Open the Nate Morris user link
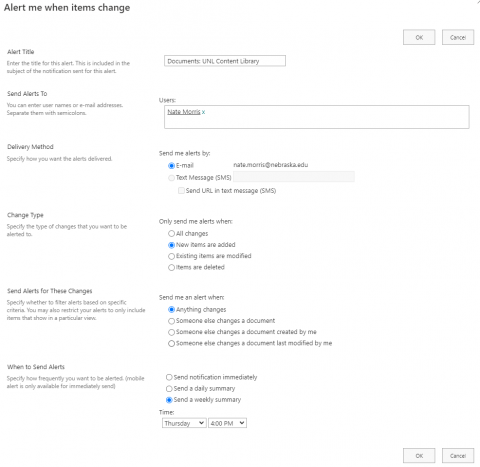 click(x=184, y=112)
